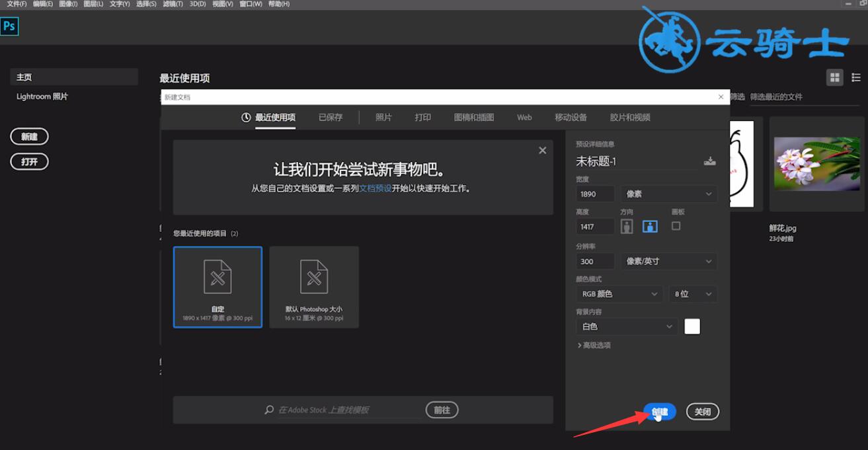This screenshot has width=868, height=450.
Task: Open the 3D(D) menu
Action: 198,4
